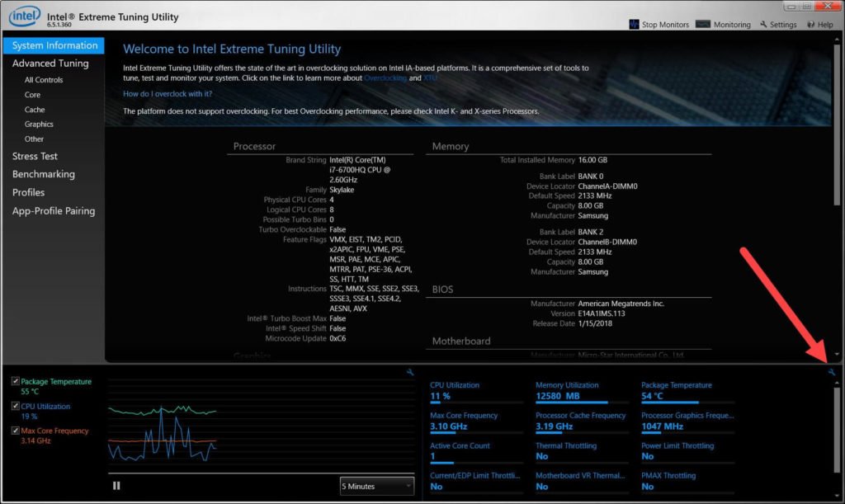845x504 pixels.
Task: Open the Stress Test section
Action: coord(34,156)
